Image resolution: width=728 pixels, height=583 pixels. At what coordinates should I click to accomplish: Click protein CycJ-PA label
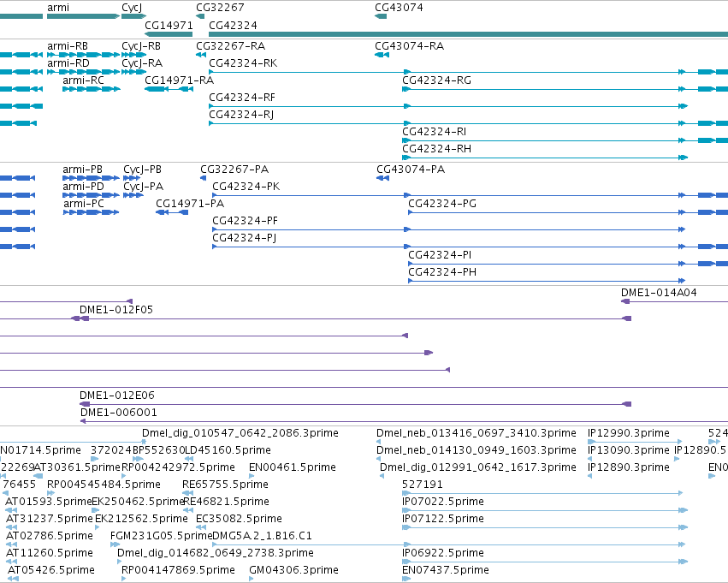[x=144, y=187]
